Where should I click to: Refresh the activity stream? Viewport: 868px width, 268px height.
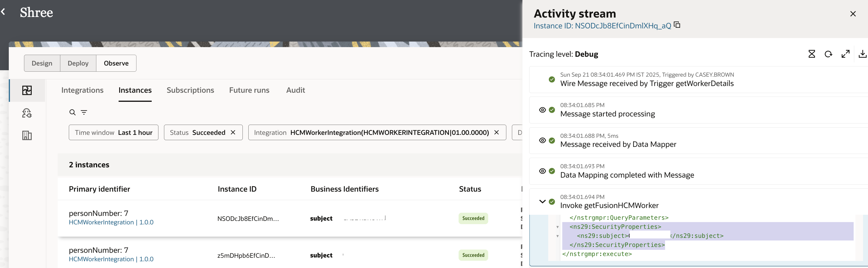[x=828, y=54]
